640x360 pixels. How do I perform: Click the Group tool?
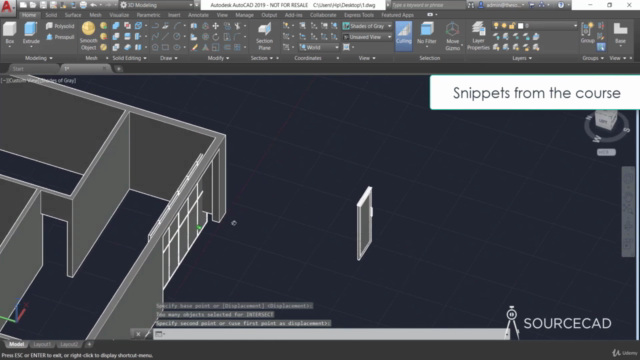pyautogui.click(x=587, y=33)
